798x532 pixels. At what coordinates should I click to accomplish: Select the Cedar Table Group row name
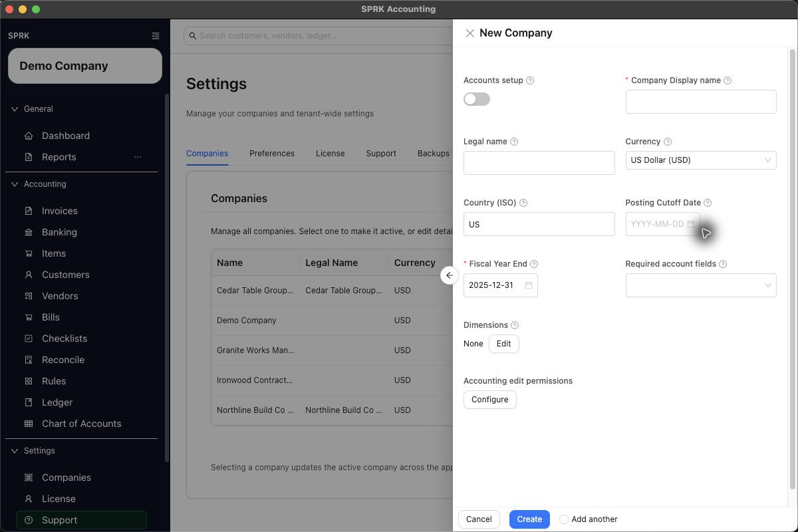[x=255, y=291]
